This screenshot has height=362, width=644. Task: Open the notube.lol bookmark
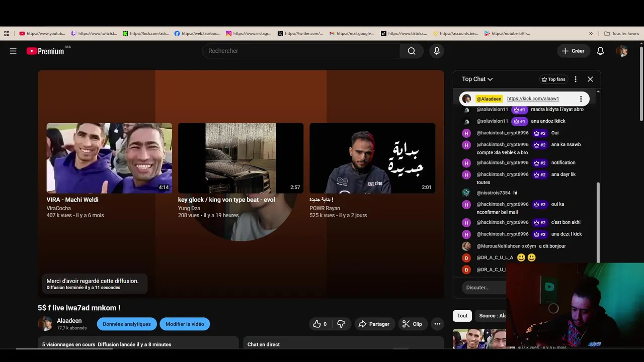click(507, 34)
